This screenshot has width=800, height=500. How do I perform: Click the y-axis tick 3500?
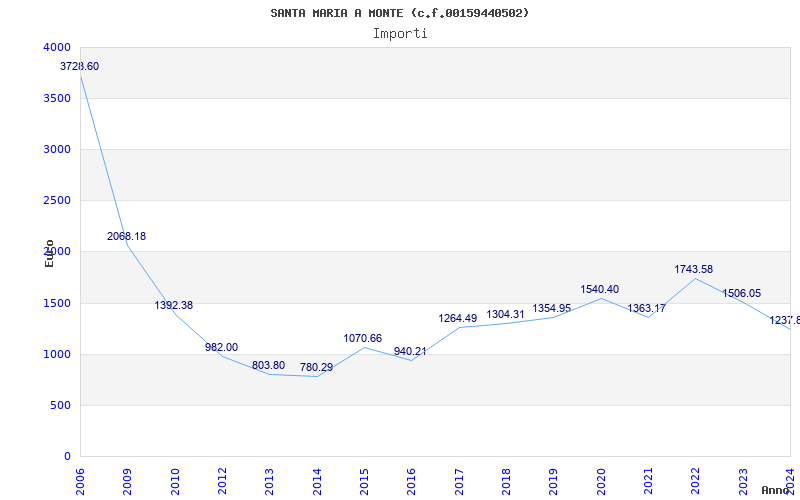click(x=58, y=98)
